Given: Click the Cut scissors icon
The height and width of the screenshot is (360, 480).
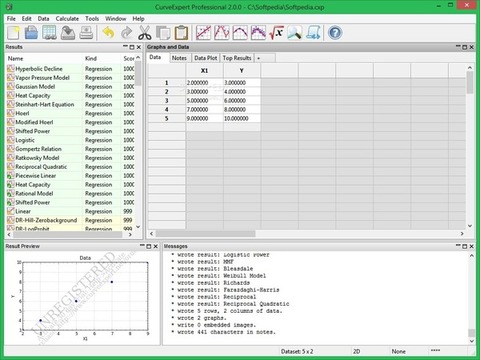Looking at the screenshot, I should 145,33.
